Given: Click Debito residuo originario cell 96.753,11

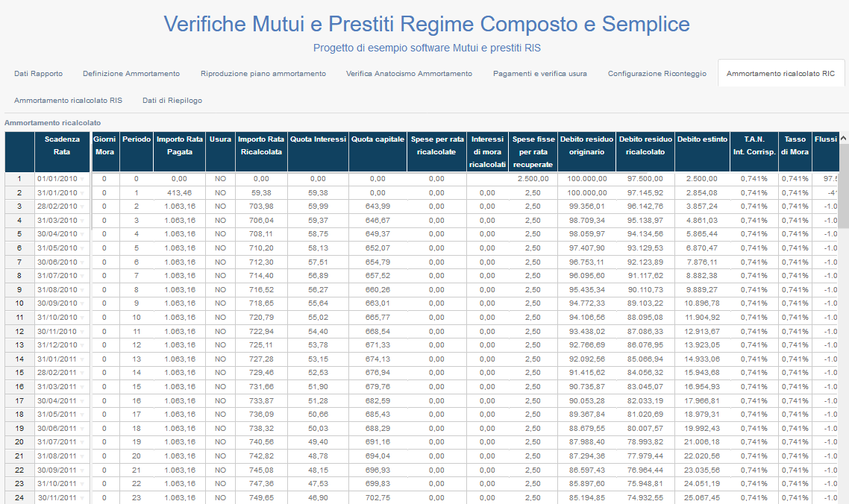Looking at the screenshot, I should 586,262.
